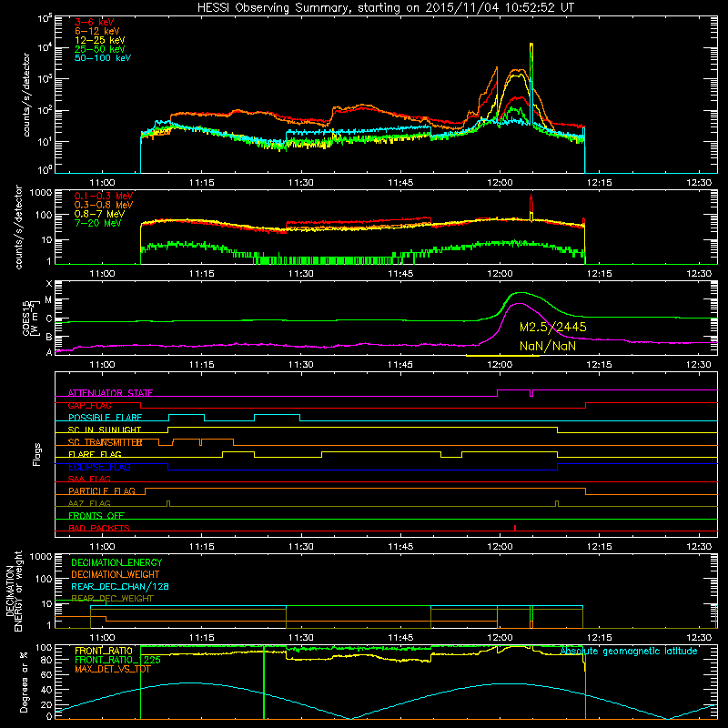Click the 7-20 MeV legend label
728x728 pixels.
[98, 223]
